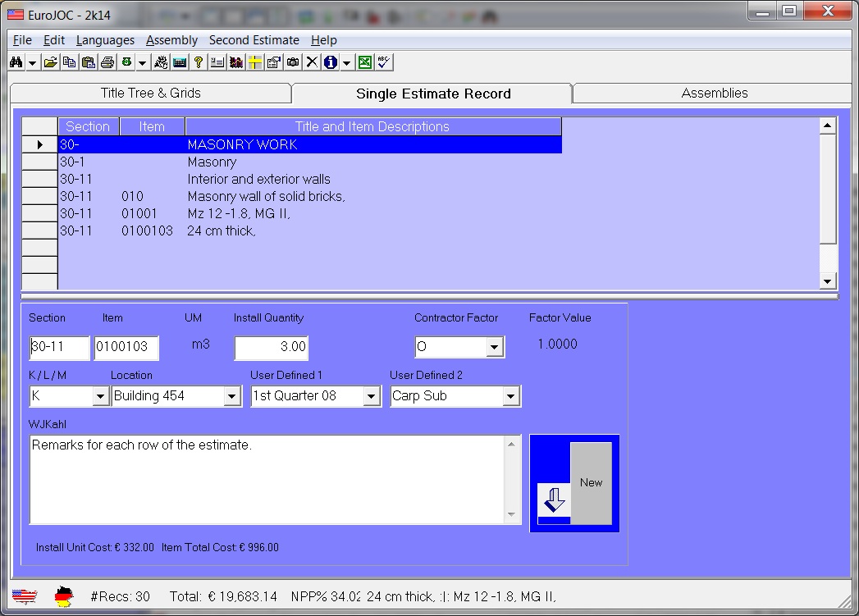Click the ABC spell check icon
Image resolution: width=859 pixels, height=616 pixels.
point(384,62)
